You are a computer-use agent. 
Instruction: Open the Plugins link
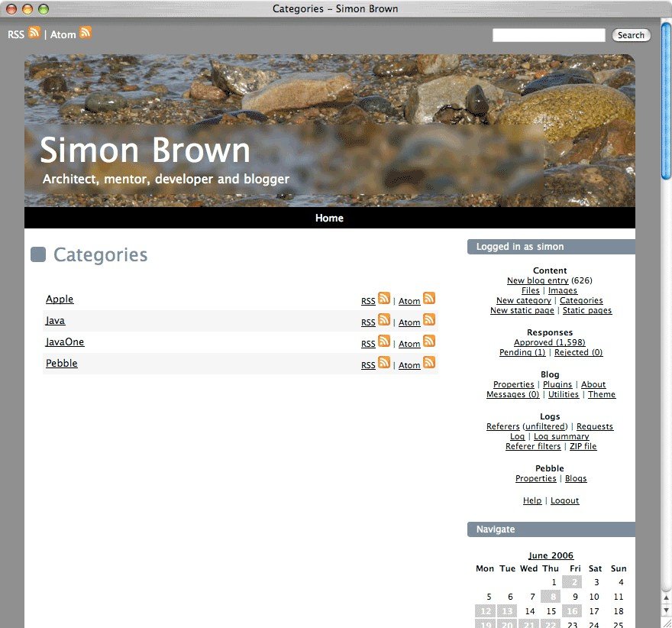557,384
